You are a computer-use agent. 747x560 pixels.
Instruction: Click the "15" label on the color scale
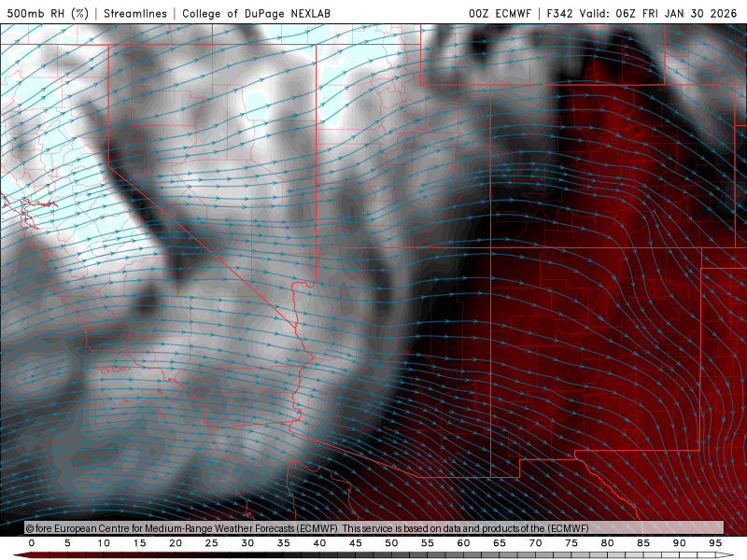pyautogui.click(x=139, y=543)
